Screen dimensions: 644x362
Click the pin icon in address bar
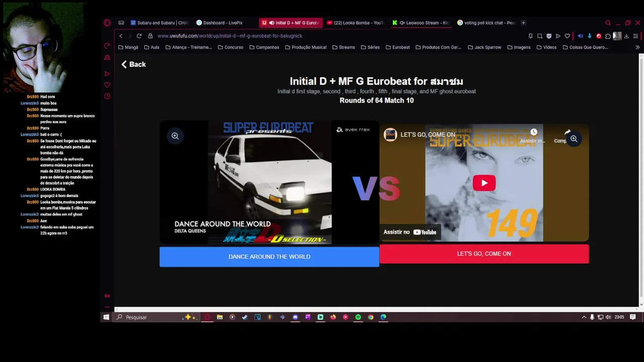(530, 36)
